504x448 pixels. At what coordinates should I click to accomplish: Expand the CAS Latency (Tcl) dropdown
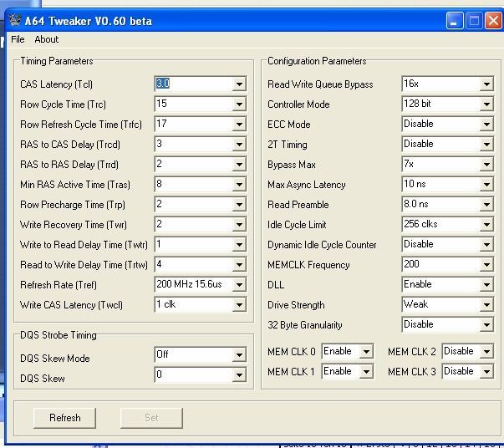[239, 84]
